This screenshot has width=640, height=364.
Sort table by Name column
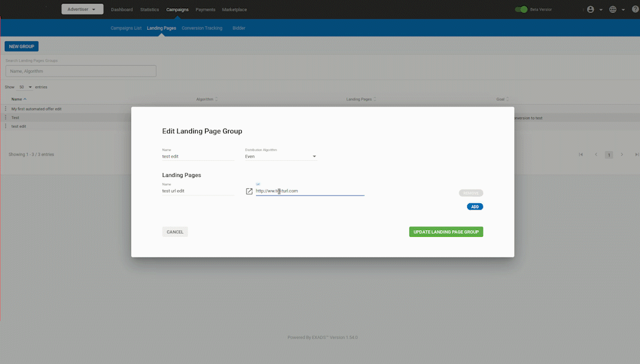(x=19, y=99)
